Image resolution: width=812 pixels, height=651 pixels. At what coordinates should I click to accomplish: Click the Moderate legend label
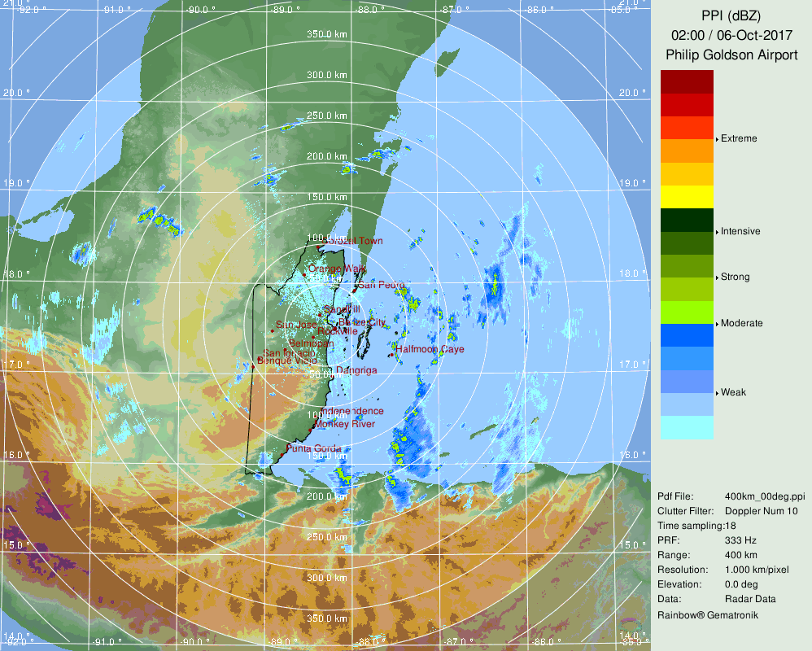pyautogui.click(x=741, y=323)
